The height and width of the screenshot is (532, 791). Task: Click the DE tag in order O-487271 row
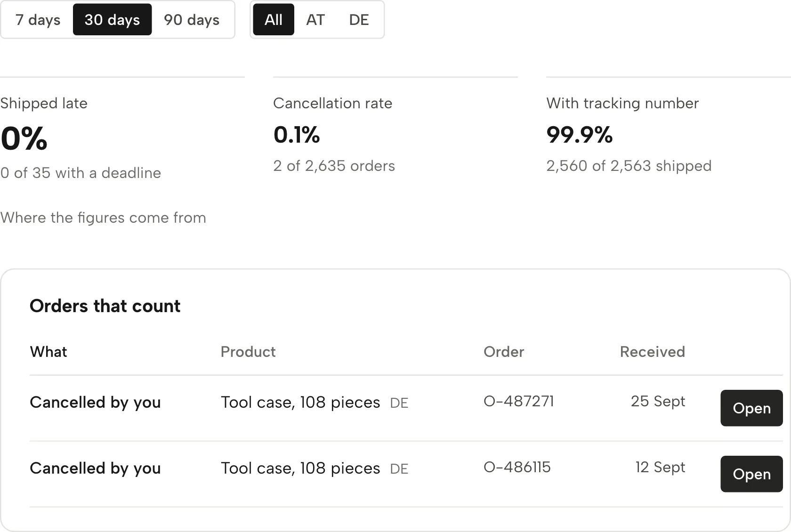tap(399, 403)
